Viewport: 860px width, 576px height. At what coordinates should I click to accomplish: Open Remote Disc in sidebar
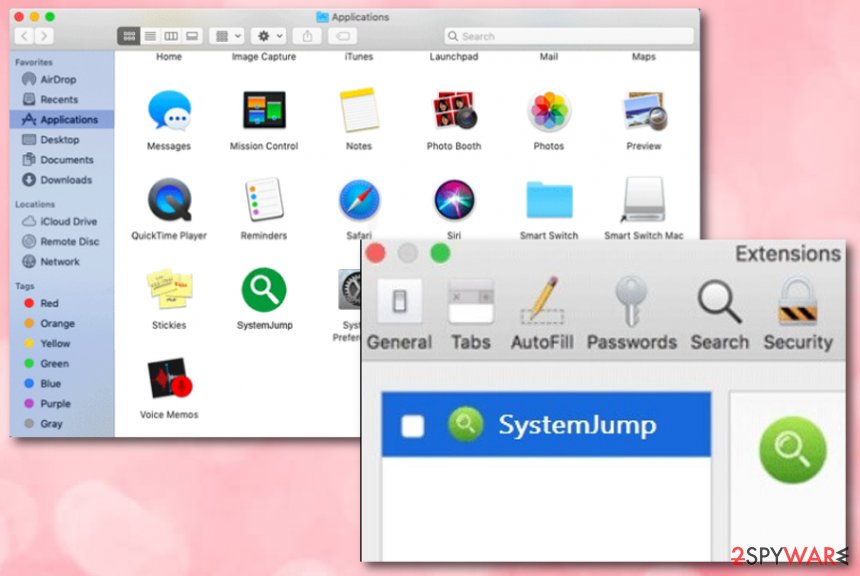pos(61,241)
